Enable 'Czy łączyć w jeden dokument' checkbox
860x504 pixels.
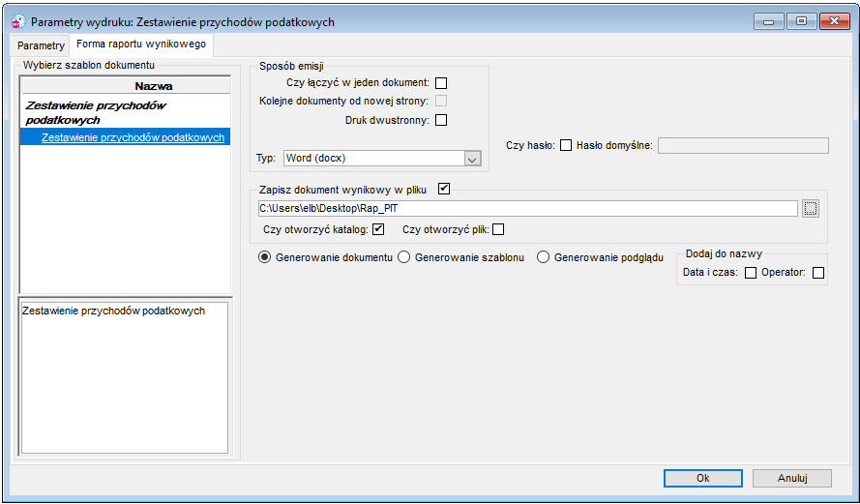441,83
